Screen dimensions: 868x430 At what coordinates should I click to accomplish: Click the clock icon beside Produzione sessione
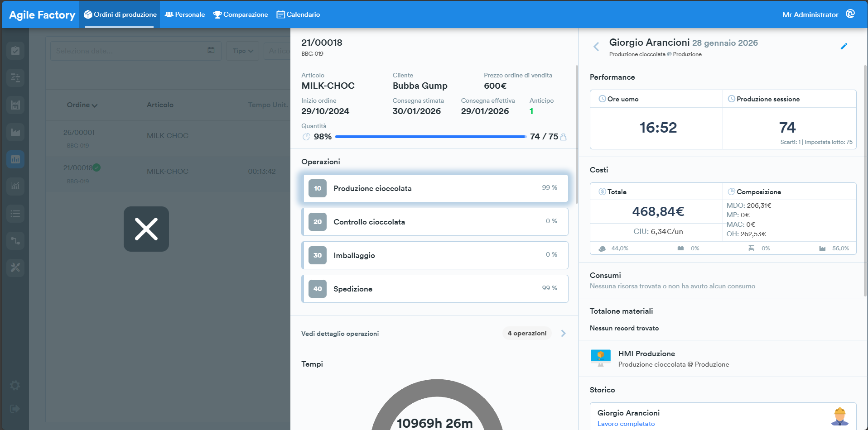(731, 99)
